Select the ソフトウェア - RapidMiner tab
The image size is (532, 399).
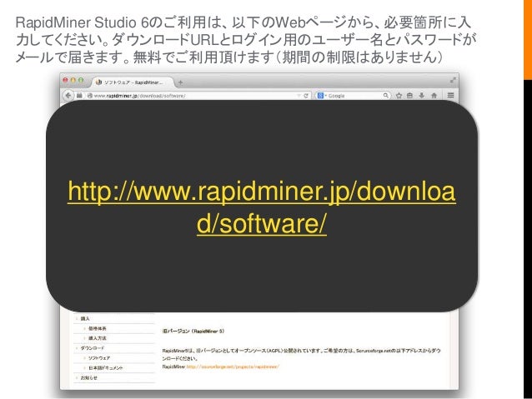click(x=133, y=82)
